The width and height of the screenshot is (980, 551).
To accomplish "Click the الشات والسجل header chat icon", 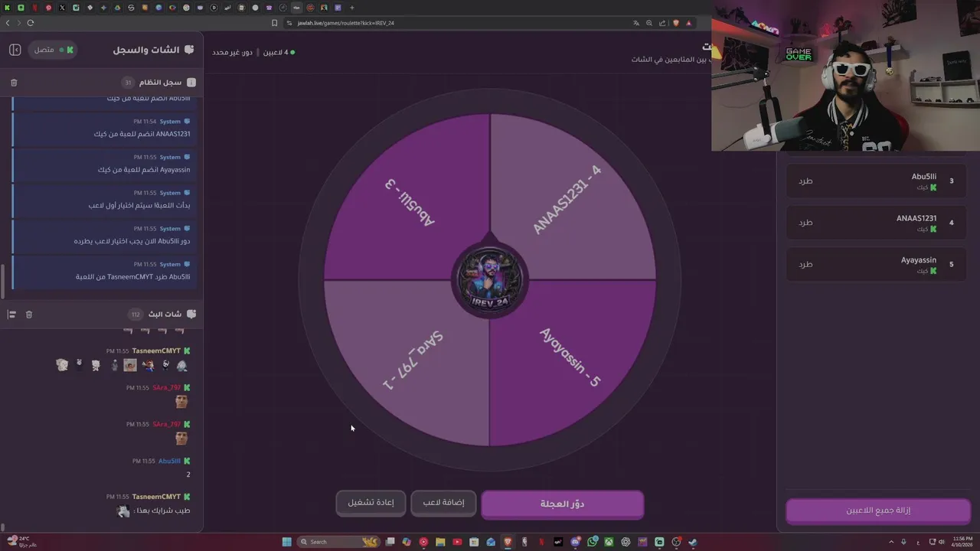I will pos(189,50).
